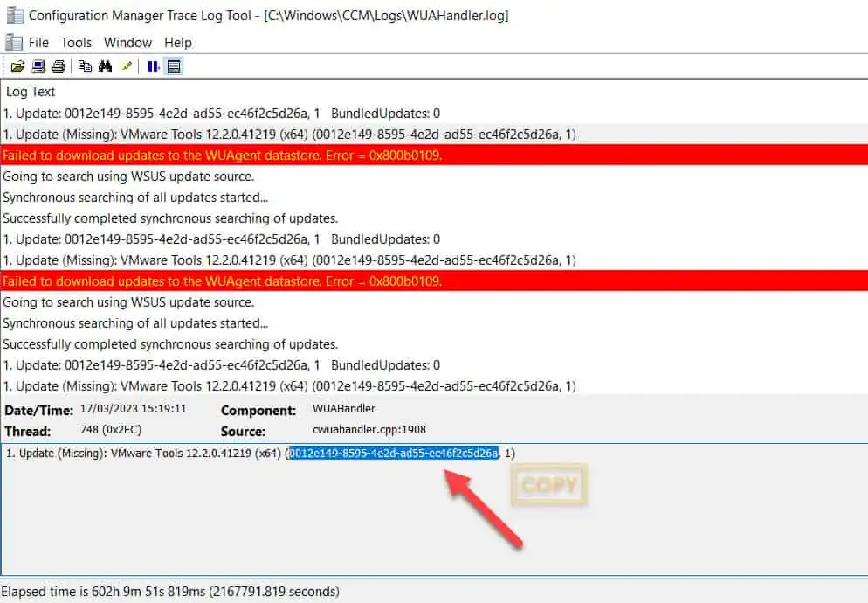Toggle the Show/Hide details pane icon
868x603 pixels.
point(174,67)
